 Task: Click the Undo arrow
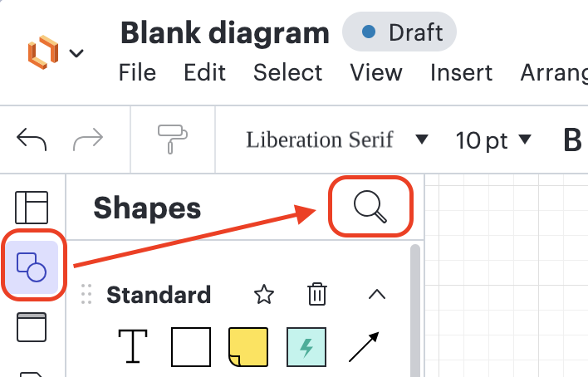32,140
